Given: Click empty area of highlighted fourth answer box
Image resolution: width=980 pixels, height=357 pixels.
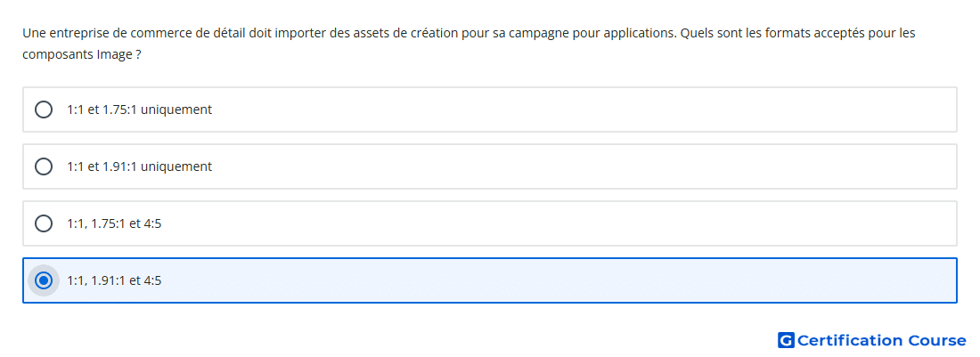Looking at the screenshot, I should click(x=556, y=280).
